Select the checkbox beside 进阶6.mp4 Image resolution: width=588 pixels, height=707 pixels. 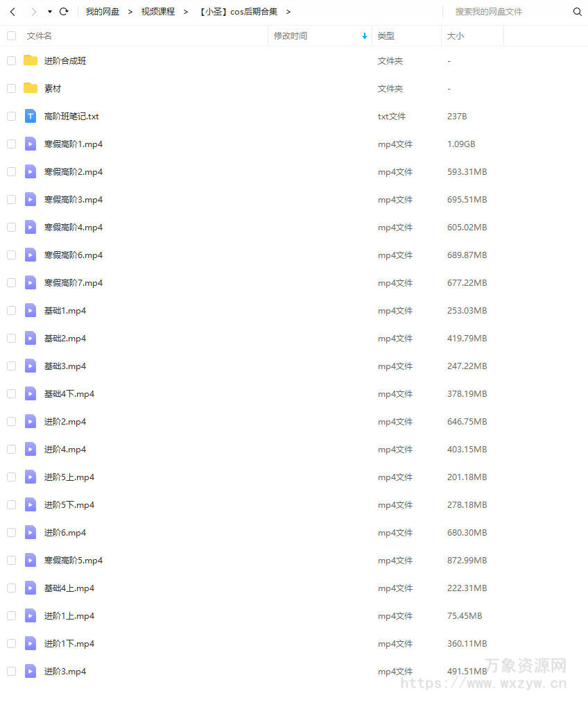12,532
